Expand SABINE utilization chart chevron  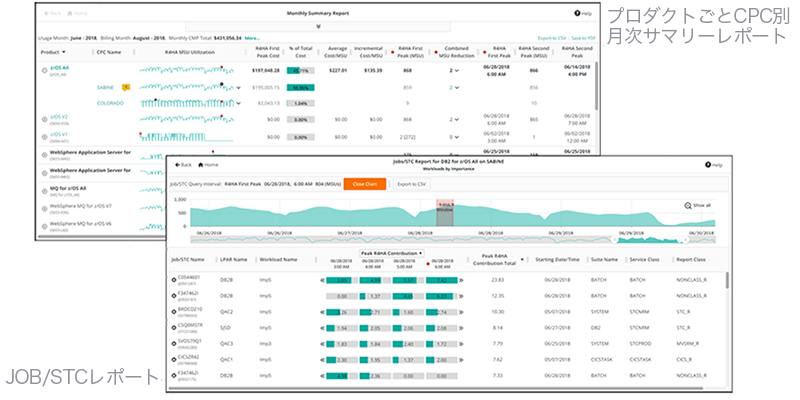tap(238, 88)
